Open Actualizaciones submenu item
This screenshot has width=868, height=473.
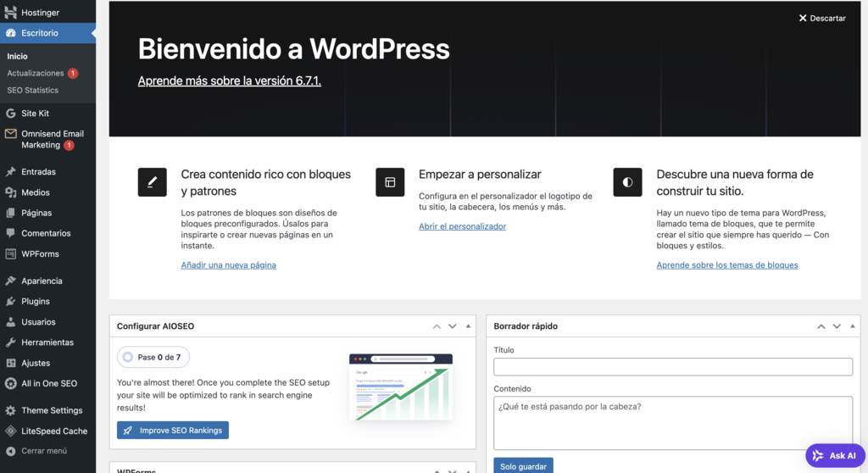pyautogui.click(x=36, y=73)
